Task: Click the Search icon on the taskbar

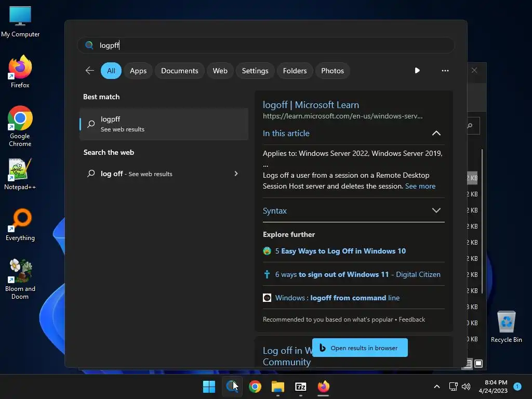Action: (232, 387)
